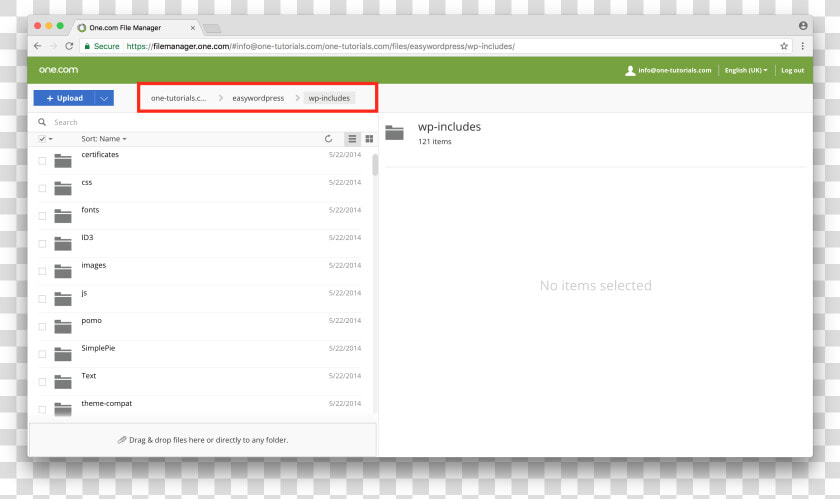
Task: Click the wp-includes breadcrumb
Action: click(329, 98)
